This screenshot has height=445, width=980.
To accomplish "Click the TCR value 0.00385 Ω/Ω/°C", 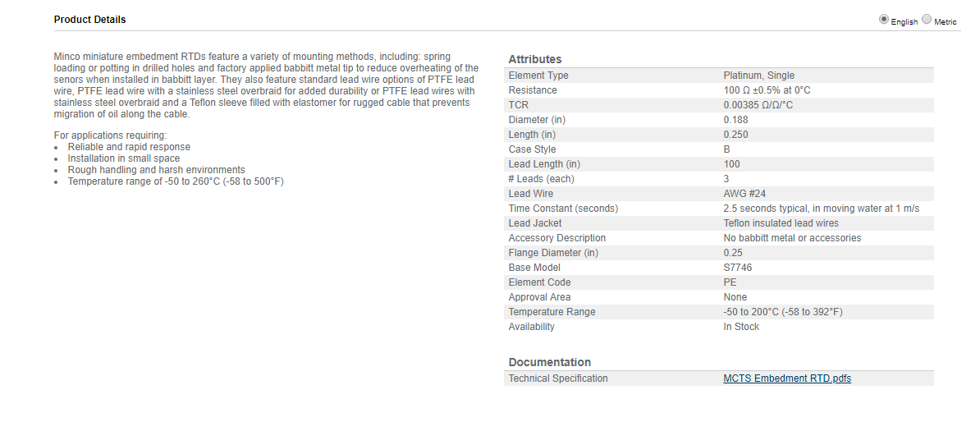I will [758, 105].
